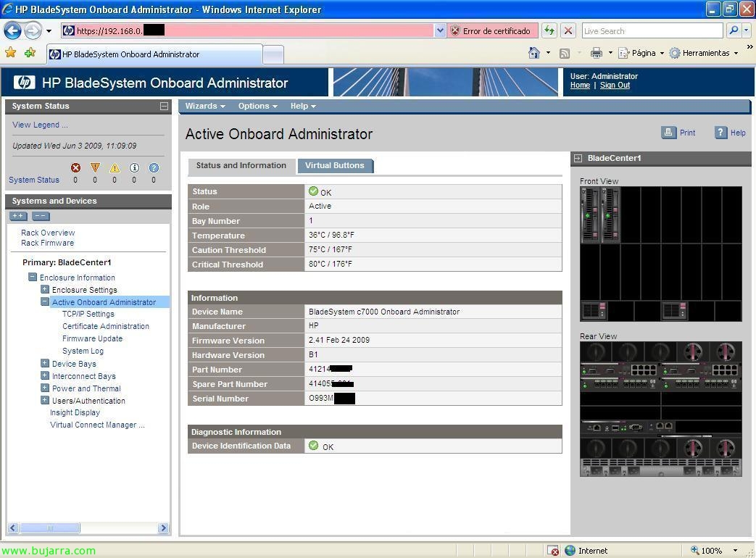Screen dimensions: 756x558
Task: Collapse the BladeCenter1 enclosure panel
Action: pos(578,158)
